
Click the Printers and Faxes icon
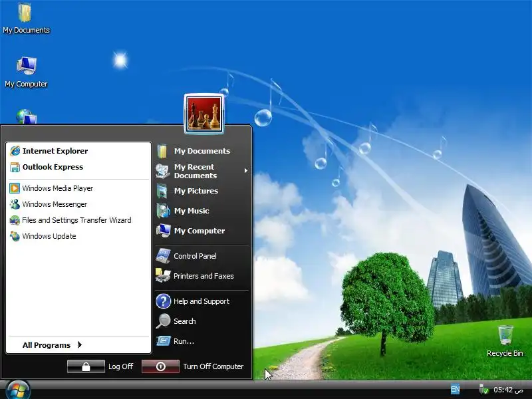(x=163, y=275)
